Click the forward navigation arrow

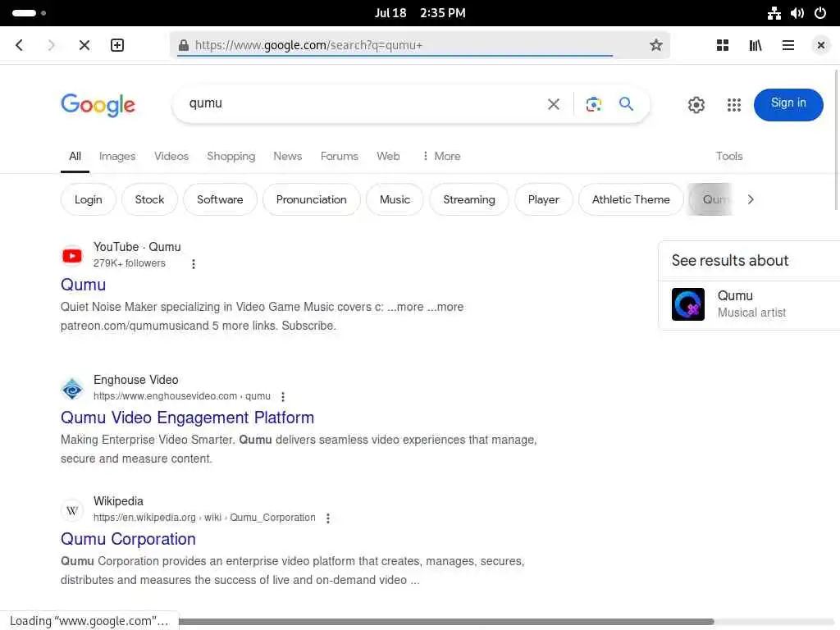pos(51,45)
